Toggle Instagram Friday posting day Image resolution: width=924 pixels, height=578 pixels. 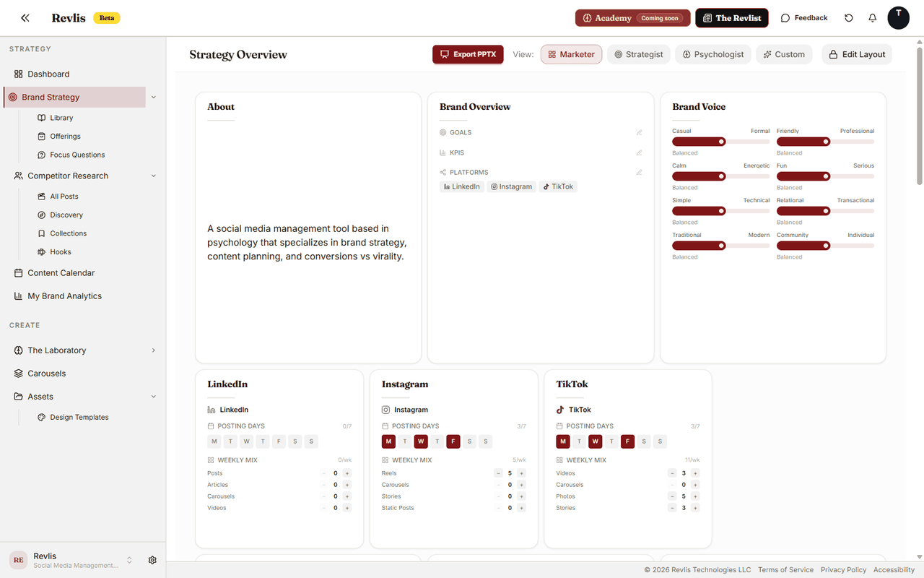(x=453, y=441)
